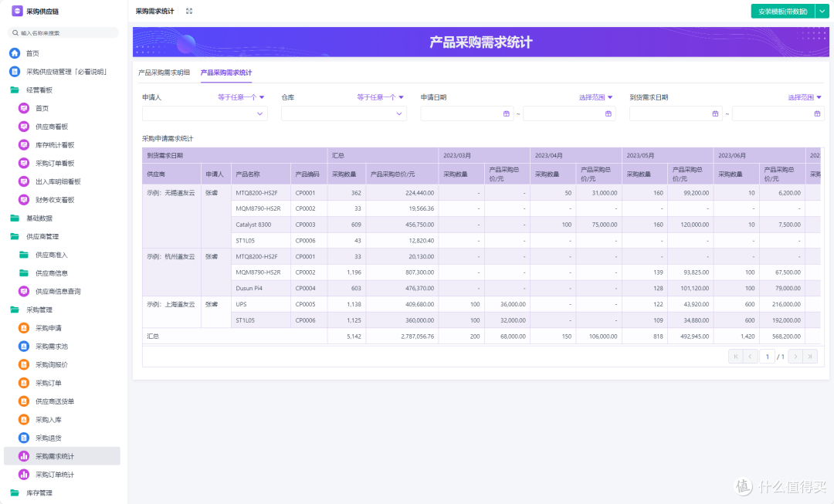Click calendar icon in 到货需求日期 end field

click(x=818, y=113)
